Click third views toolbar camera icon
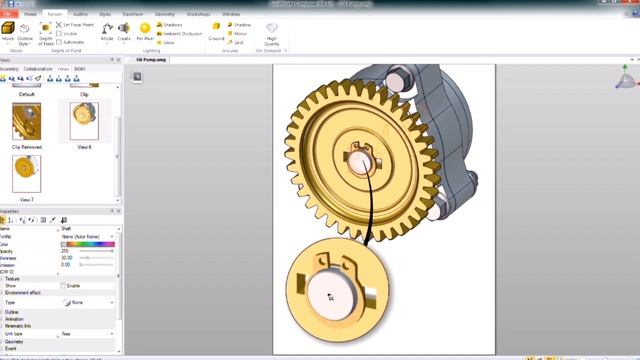The image size is (640, 360). tap(20, 78)
